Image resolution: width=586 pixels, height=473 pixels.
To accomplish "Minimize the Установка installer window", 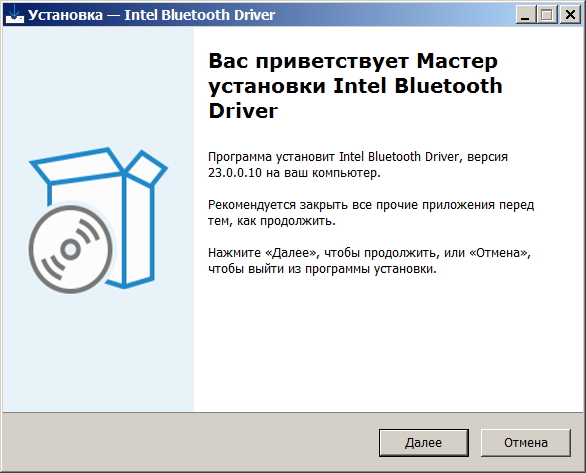I will click(525, 15).
